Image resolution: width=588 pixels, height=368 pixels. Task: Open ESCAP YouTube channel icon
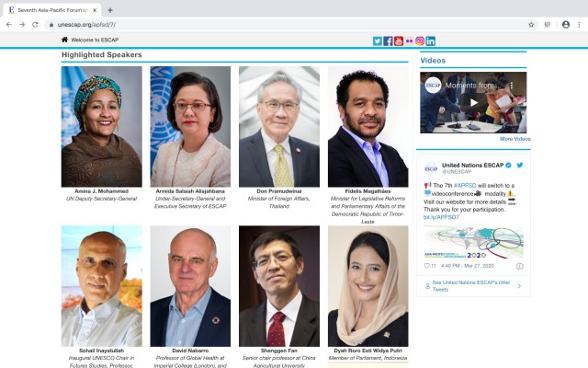click(399, 40)
